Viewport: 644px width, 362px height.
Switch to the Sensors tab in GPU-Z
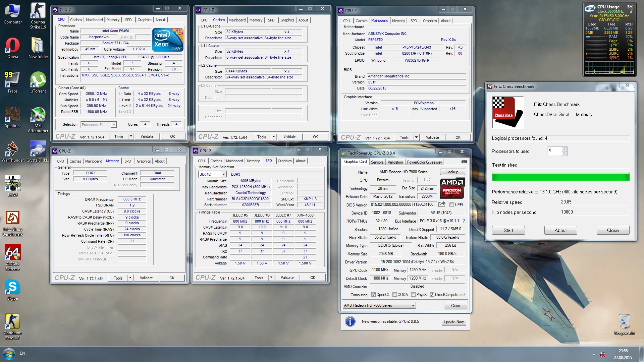click(377, 162)
